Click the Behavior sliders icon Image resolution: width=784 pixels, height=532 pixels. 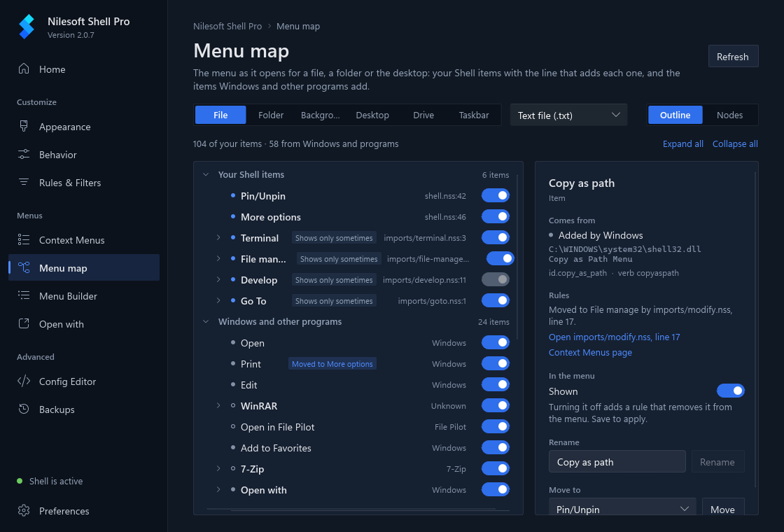tap(24, 155)
